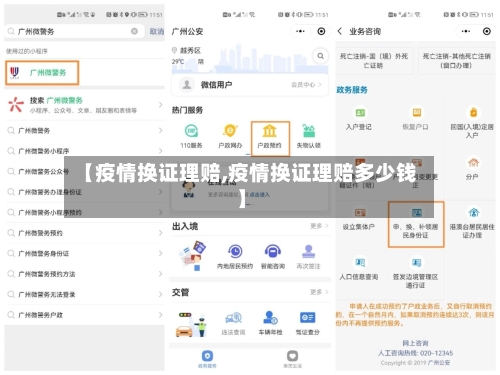500x375 pixels.
Task: Tap the 越秀区 location label
Action: (x=190, y=50)
